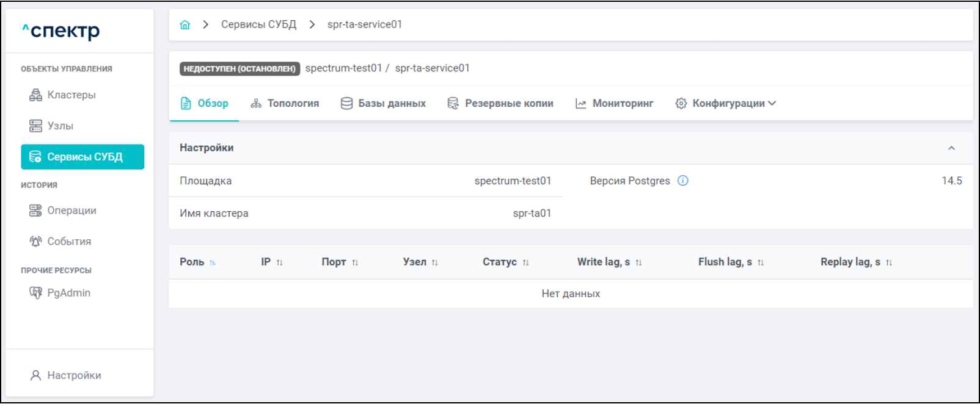Sort table by Роль column icon
This screenshot has width=980, height=404.
coord(213,262)
